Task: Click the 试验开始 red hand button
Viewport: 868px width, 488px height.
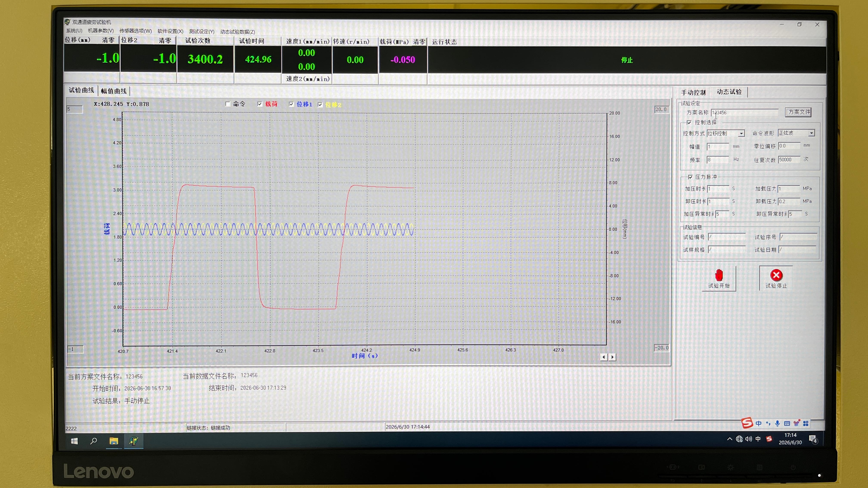Action: (719, 278)
